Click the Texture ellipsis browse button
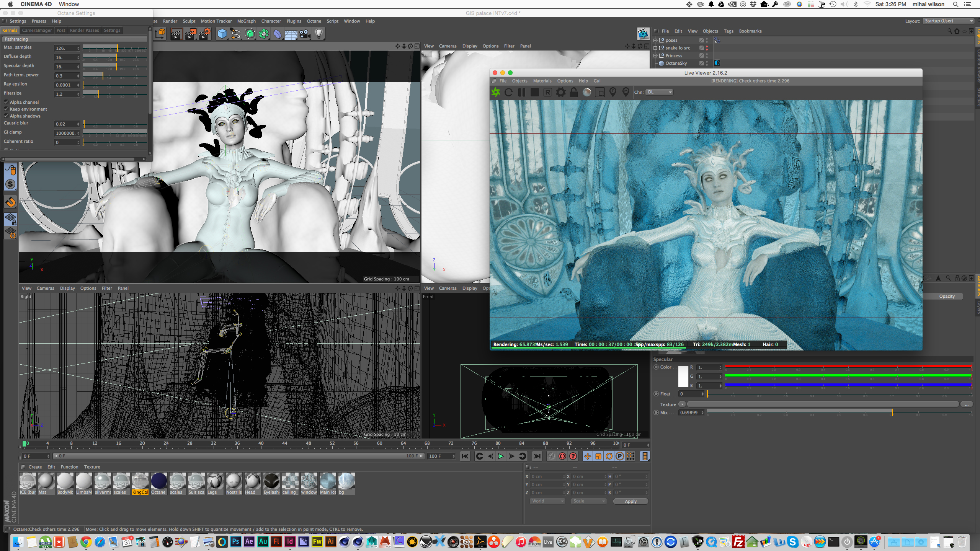This screenshot has width=980, height=551. [967, 404]
